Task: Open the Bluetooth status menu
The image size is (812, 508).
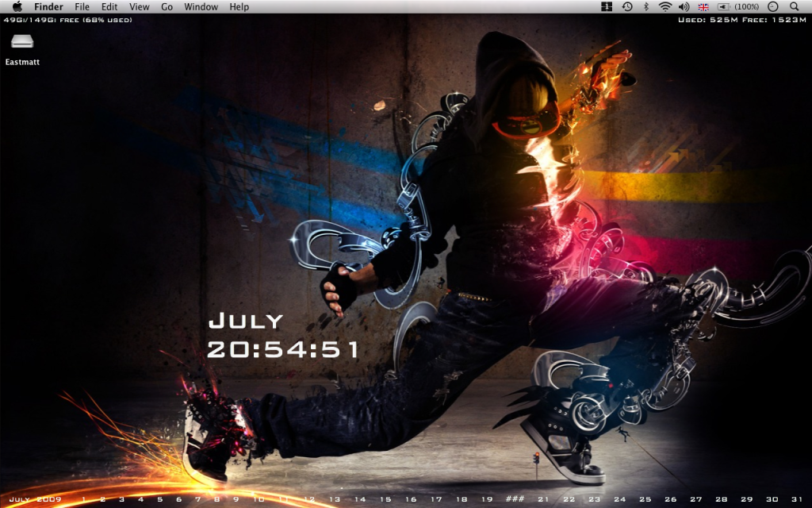Action: coord(645,6)
